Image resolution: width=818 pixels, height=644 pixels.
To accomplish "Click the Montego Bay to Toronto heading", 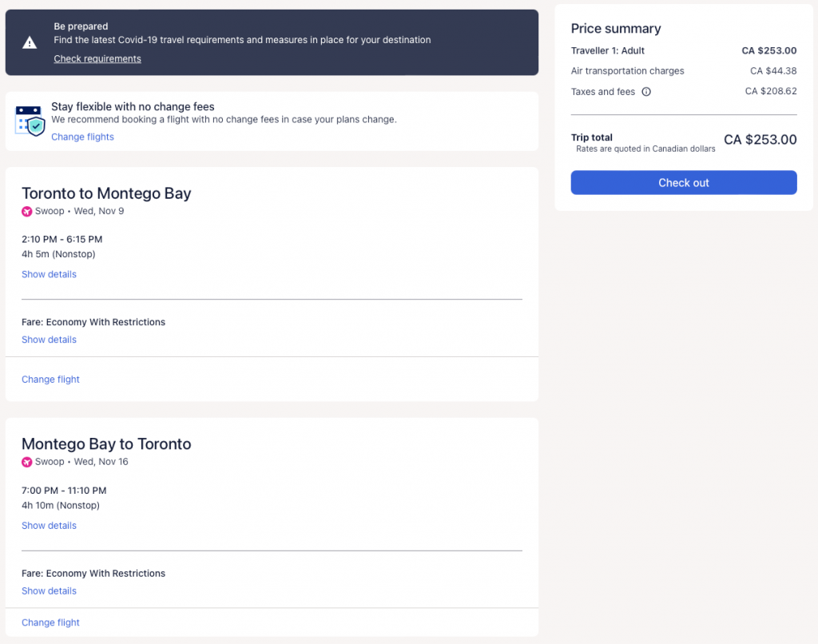I will 106,444.
